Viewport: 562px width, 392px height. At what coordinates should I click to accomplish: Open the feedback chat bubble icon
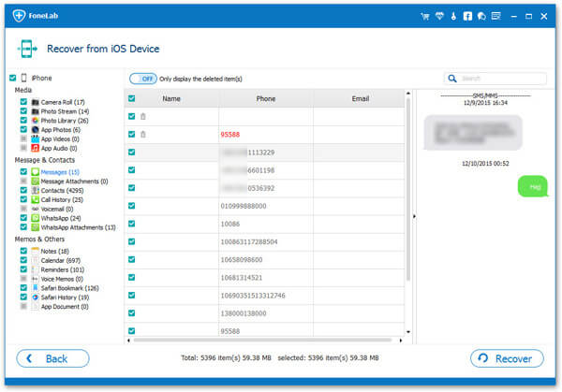pos(481,16)
